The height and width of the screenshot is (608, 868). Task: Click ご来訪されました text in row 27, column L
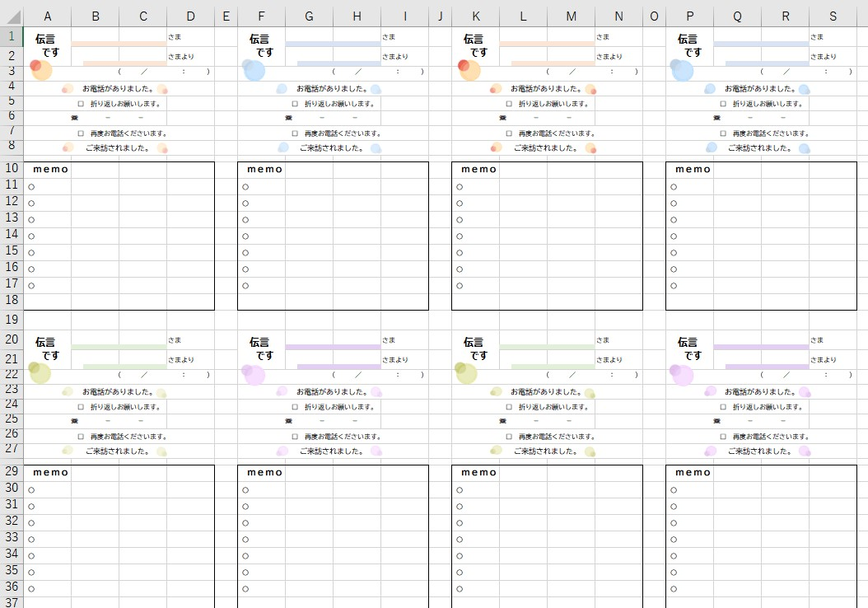point(546,451)
